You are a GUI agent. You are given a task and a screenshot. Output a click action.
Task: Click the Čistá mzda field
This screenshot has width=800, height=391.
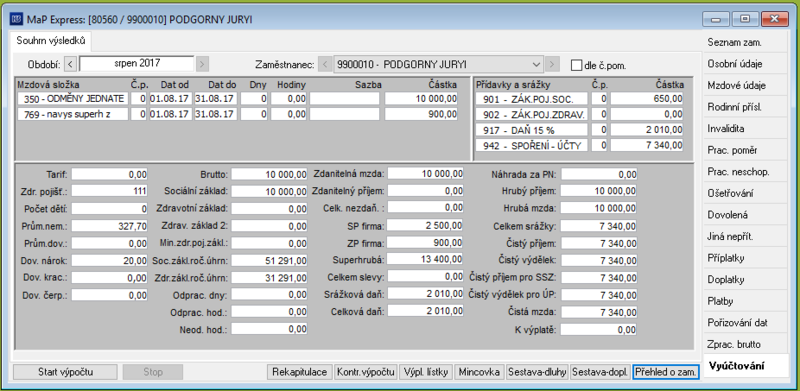pyautogui.click(x=599, y=312)
